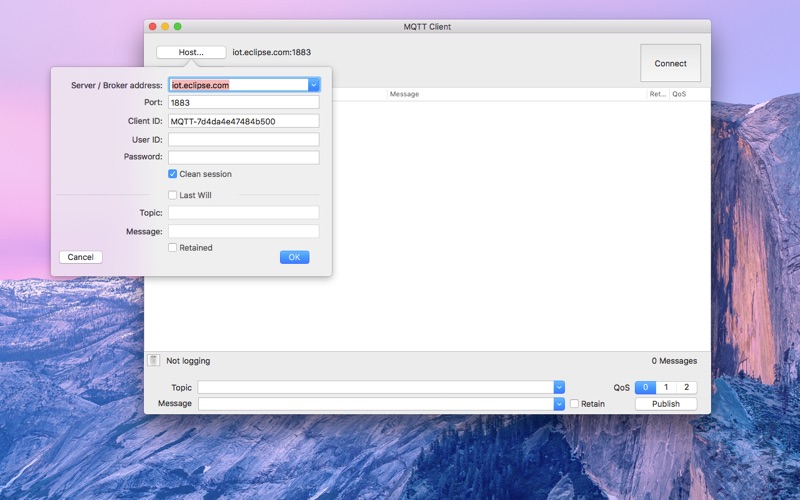The image size is (800, 500).
Task: Focus the Server / Broker address field
Action: 238,85
